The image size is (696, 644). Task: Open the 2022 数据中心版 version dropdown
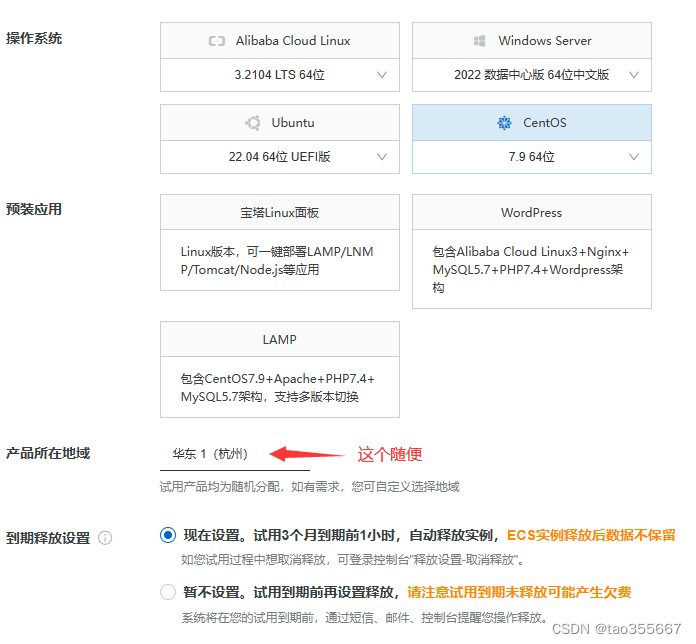[x=532, y=75]
